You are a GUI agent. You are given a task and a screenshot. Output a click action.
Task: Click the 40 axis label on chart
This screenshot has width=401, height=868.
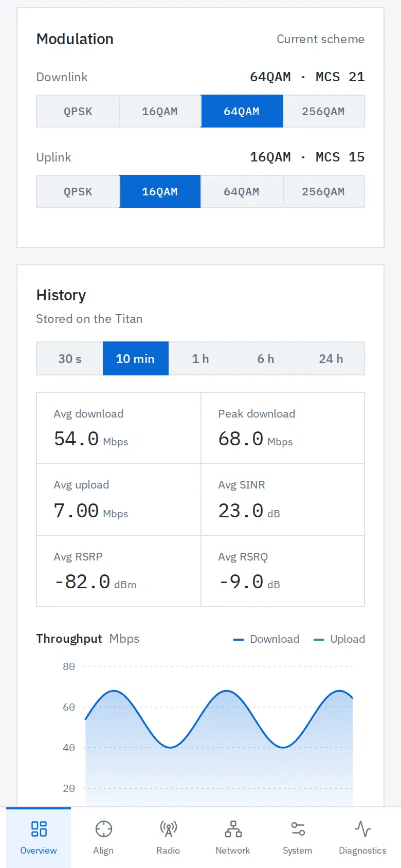pos(69,748)
